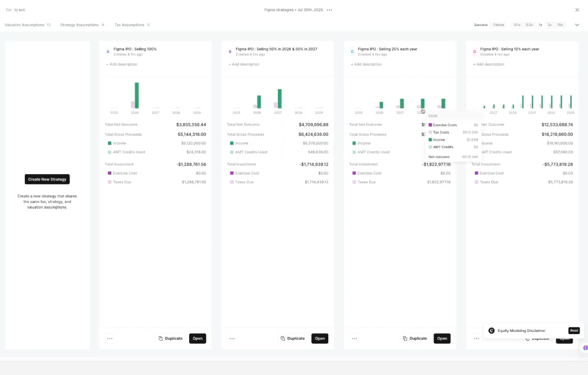Open the Selling 25% each year strategy

[442, 339]
